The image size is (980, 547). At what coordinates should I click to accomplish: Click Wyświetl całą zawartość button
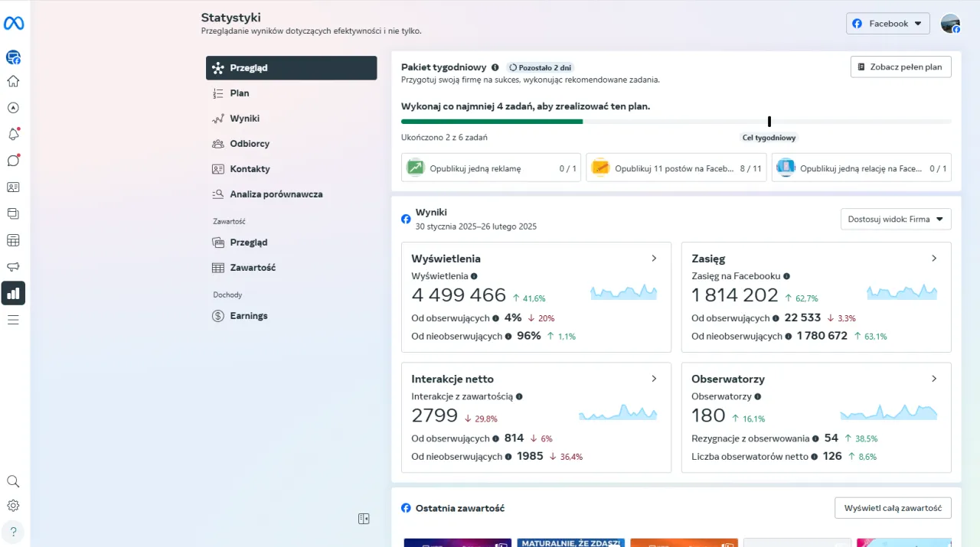tap(893, 507)
